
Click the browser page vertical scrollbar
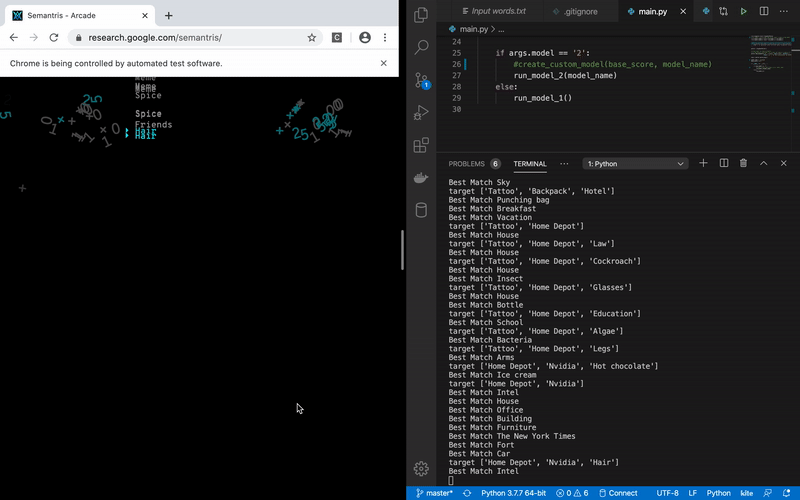click(x=402, y=250)
